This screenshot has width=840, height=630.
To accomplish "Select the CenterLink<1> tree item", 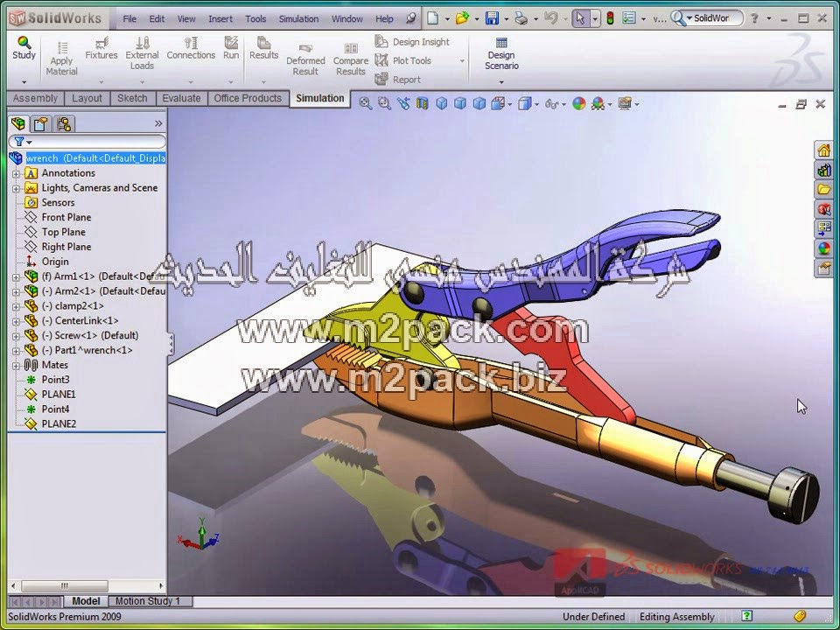I will [x=87, y=321].
